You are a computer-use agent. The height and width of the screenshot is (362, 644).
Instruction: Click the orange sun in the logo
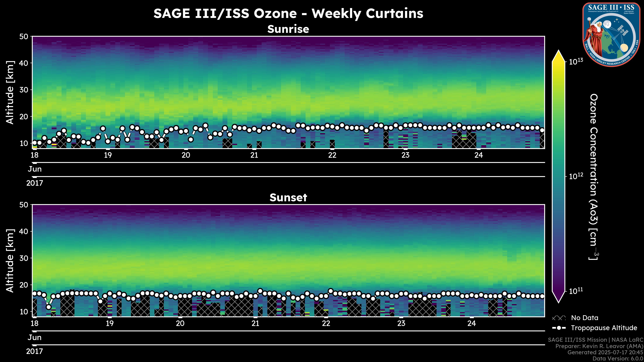pyautogui.click(x=624, y=47)
